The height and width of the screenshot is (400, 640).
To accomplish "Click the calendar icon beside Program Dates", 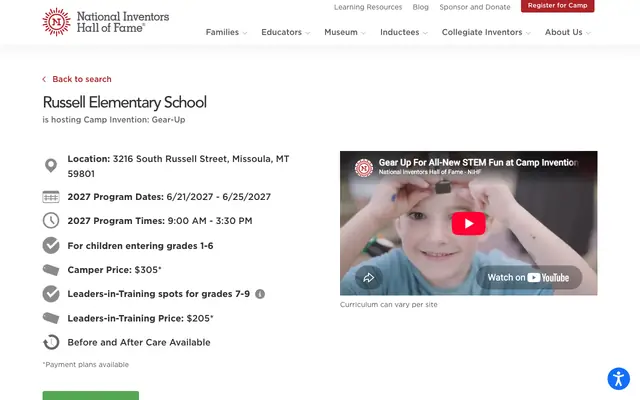I will click(x=51, y=197).
